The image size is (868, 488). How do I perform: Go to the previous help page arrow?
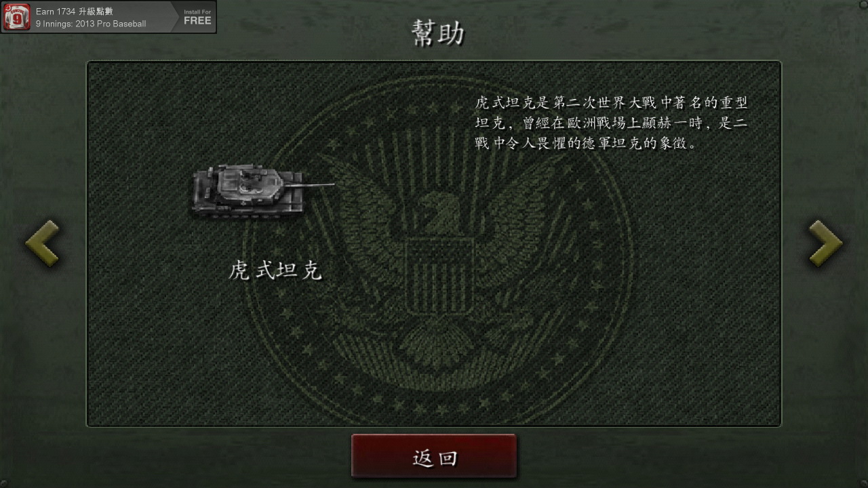[42, 243]
